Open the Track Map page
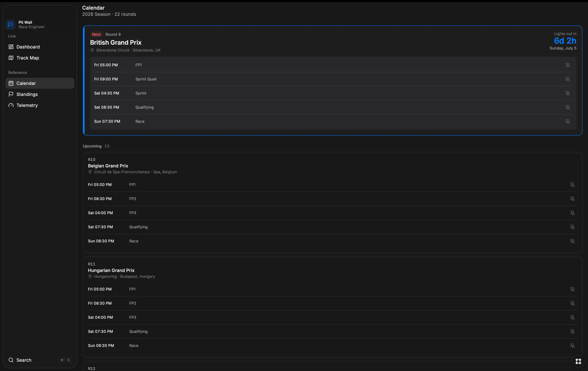The image size is (588, 371). pyautogui.click(x=40, y=58)
